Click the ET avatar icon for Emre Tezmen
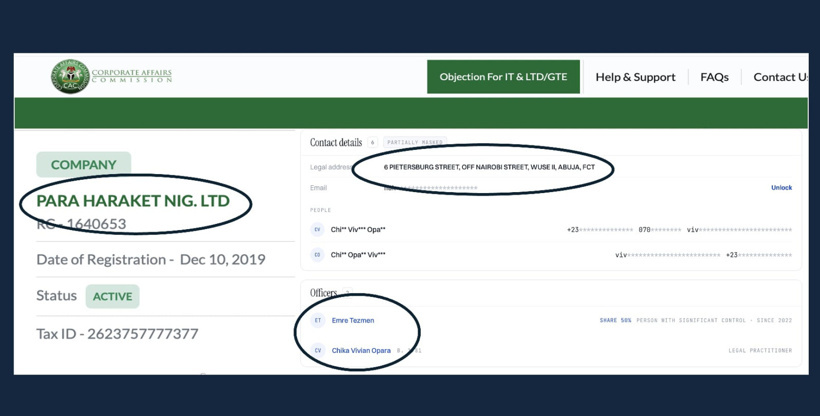Screen dimensions: 820x416 [x=317, y=320]
